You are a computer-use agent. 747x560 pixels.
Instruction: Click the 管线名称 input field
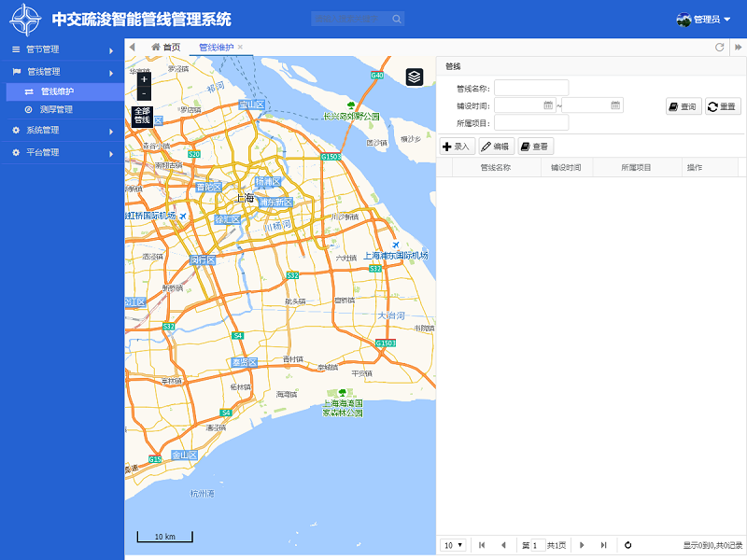tap(531, 88)
